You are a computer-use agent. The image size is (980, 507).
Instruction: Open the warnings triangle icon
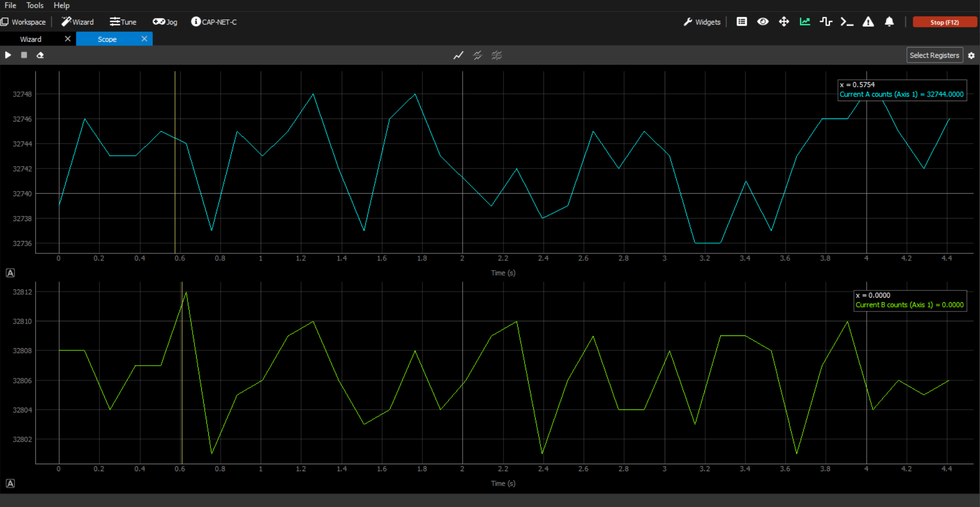[868, 22]
